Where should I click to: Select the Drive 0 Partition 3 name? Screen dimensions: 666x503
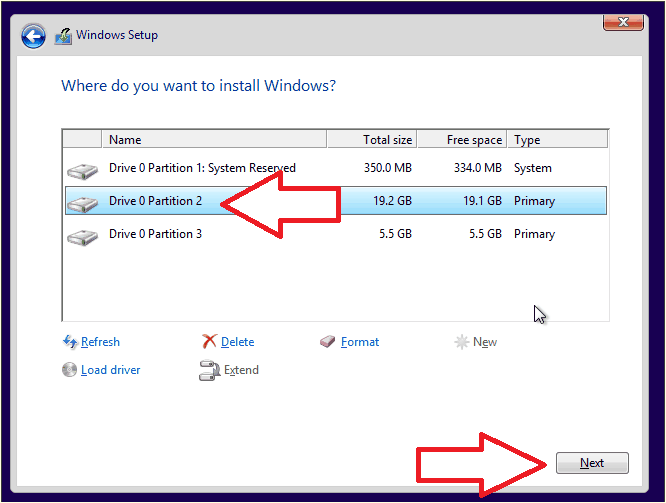coord(155,234)
